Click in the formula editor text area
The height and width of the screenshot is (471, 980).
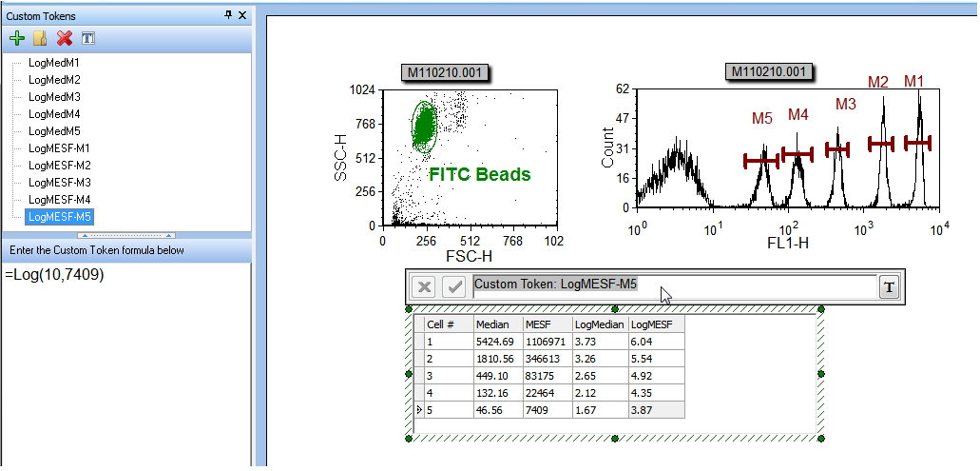click(x=125, y=362)
